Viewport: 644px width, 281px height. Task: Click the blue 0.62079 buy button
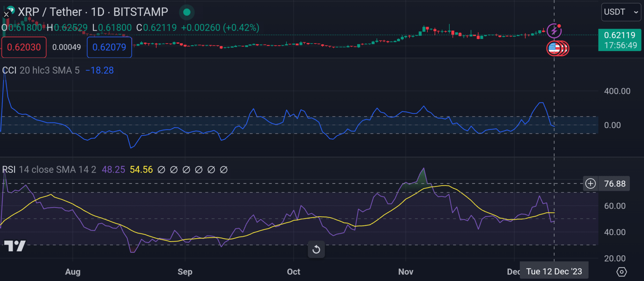109,47
